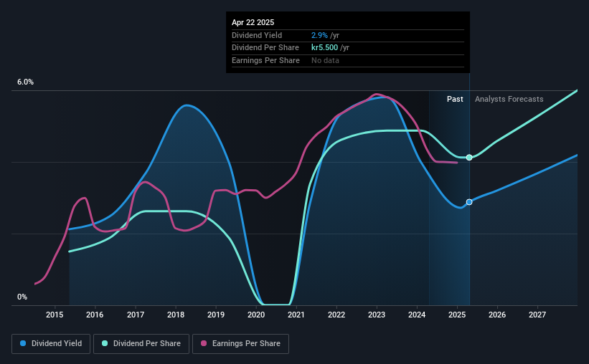
Task: Click the 2.9% dividend yield value
Action: (319, 35)
